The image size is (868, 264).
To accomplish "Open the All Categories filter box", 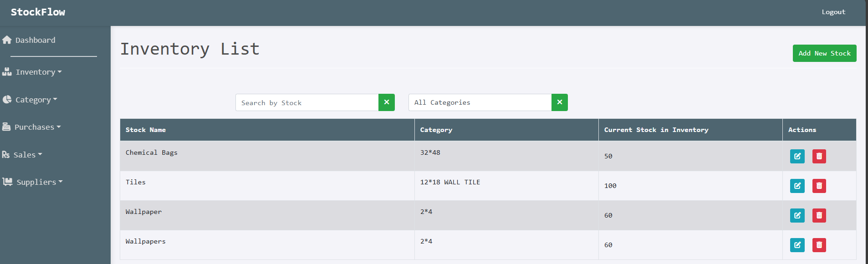I will [x=480, y=102].
